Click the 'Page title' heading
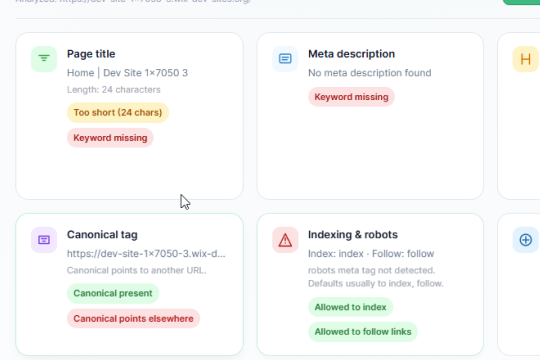Screen dimensions: 540x360 pyautogui.click(x=91, y=54)
